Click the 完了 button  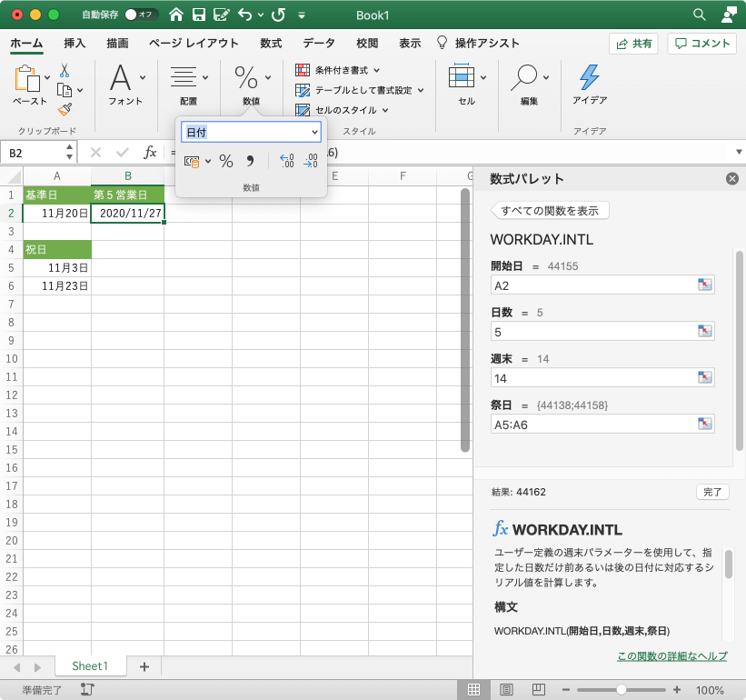click(x=712, y=492)
